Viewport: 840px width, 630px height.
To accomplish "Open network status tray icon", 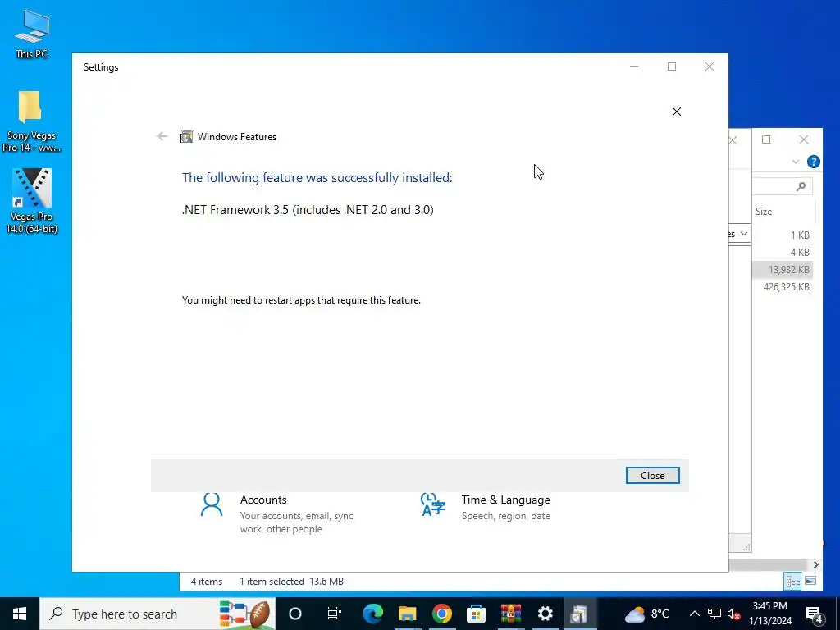I will click(x=714, y=614).
